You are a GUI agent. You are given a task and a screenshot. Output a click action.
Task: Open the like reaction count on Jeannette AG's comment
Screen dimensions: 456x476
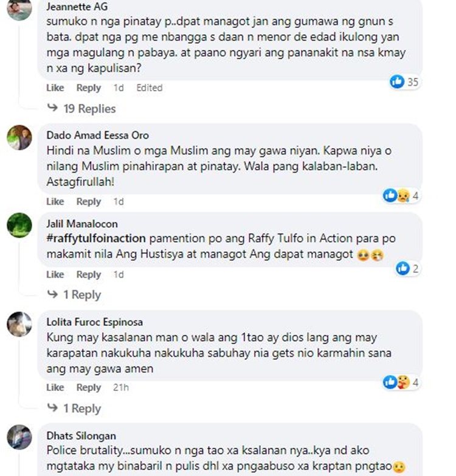405,81
